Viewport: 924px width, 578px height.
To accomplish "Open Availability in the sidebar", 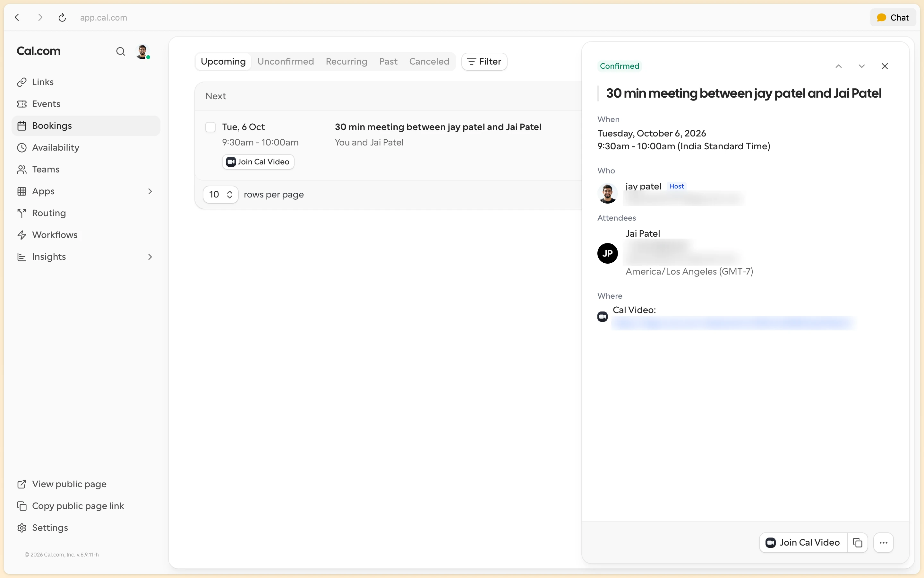I will 86,148.
